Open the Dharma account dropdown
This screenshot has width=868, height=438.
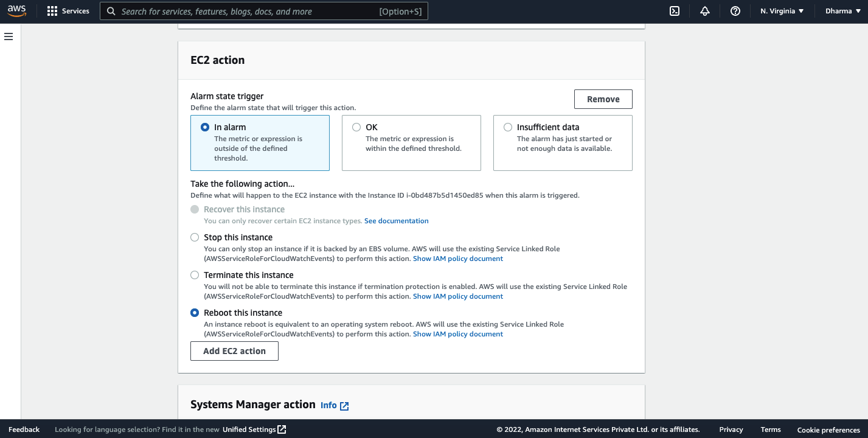[842, 11]
